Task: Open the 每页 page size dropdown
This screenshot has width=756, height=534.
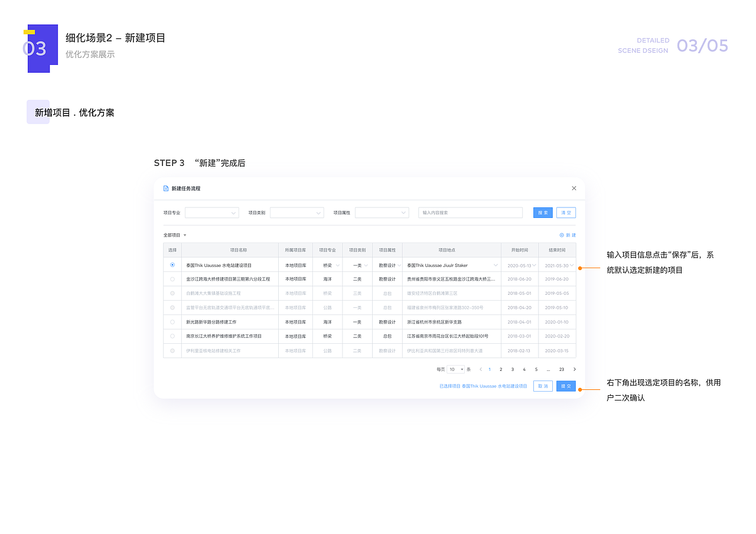Action: (455, 369)
